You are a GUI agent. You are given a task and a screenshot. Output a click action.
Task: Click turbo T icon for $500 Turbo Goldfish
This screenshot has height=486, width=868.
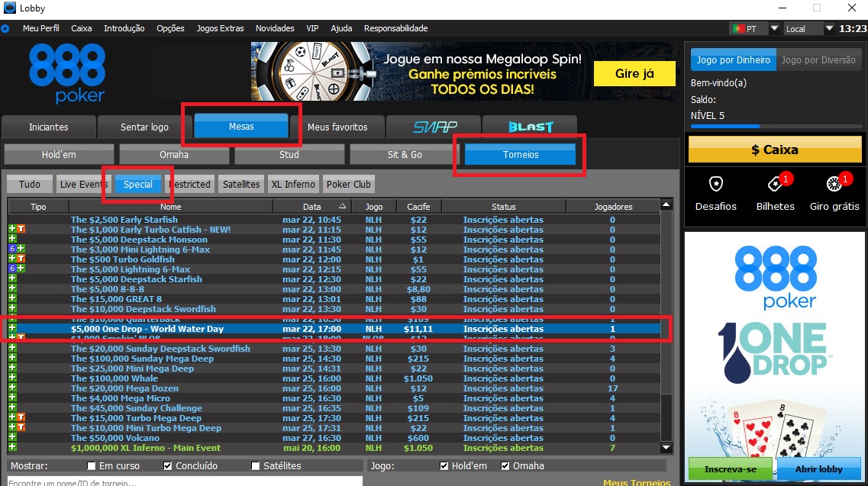coord(21,259)
